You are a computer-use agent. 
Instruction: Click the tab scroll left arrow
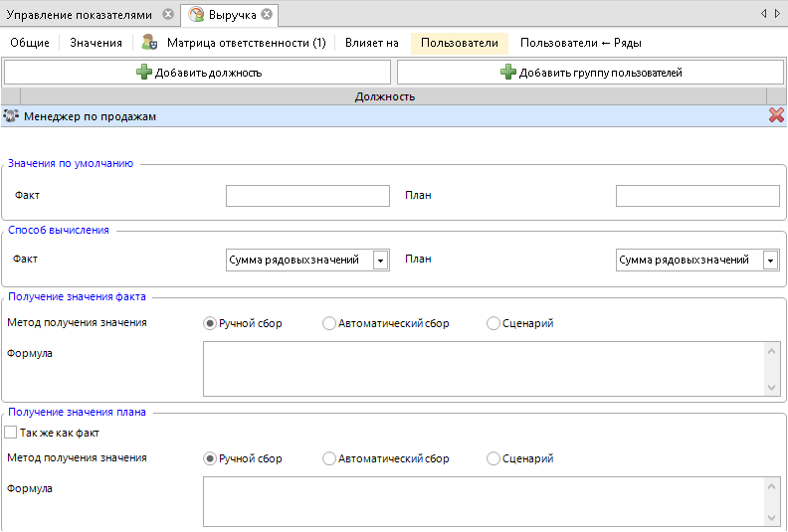tap(763, 14)
